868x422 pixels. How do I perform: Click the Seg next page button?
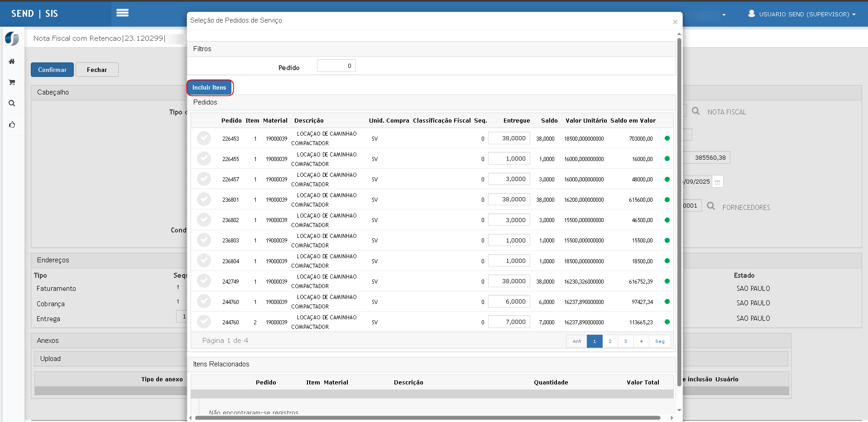(x=660, y=341)
